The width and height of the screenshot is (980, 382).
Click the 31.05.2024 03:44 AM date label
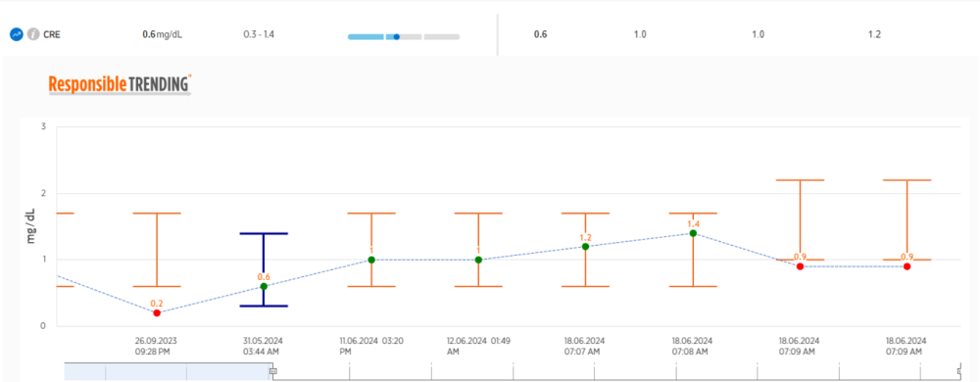coord(263,347)
